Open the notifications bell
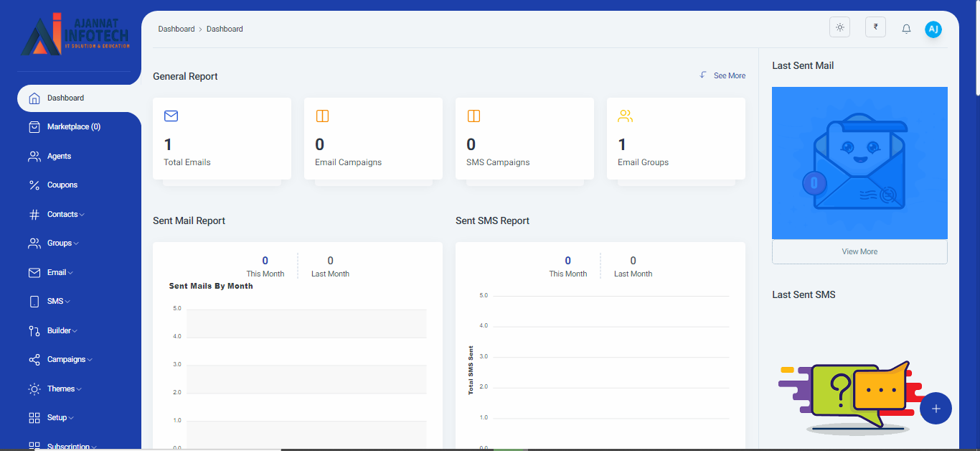 (906, 29)
